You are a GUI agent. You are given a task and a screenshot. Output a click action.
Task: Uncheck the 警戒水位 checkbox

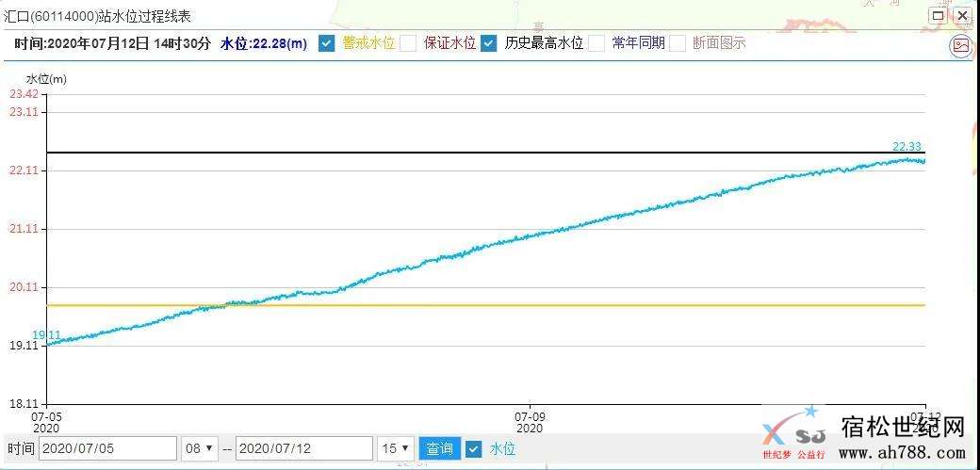(x=326, y=43)
